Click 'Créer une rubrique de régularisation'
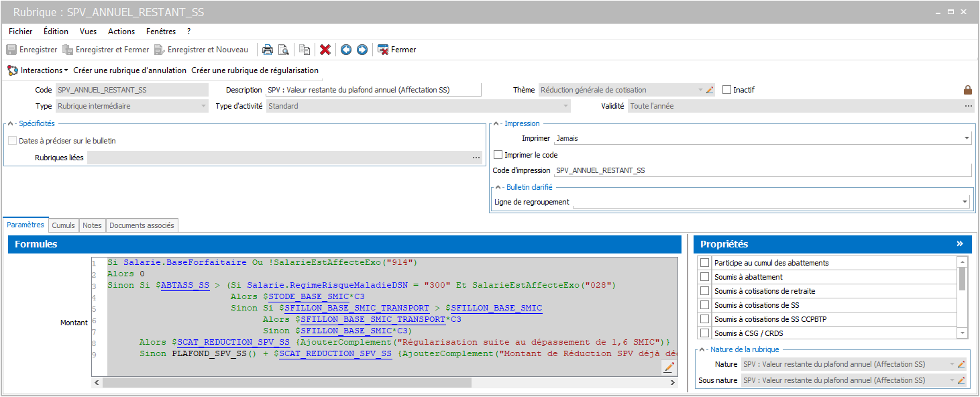Viewport: 980px width, 397px height. pos(255,70)
